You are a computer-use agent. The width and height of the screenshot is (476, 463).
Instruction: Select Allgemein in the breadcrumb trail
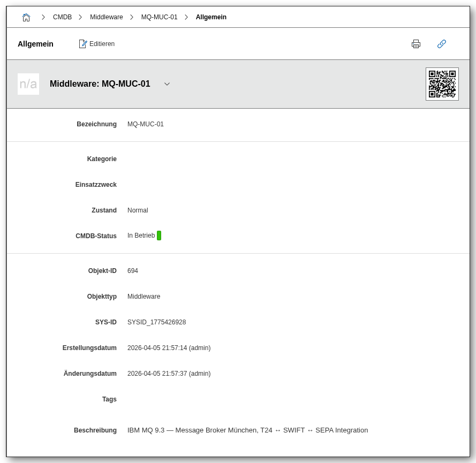click(x=211, y=17)
